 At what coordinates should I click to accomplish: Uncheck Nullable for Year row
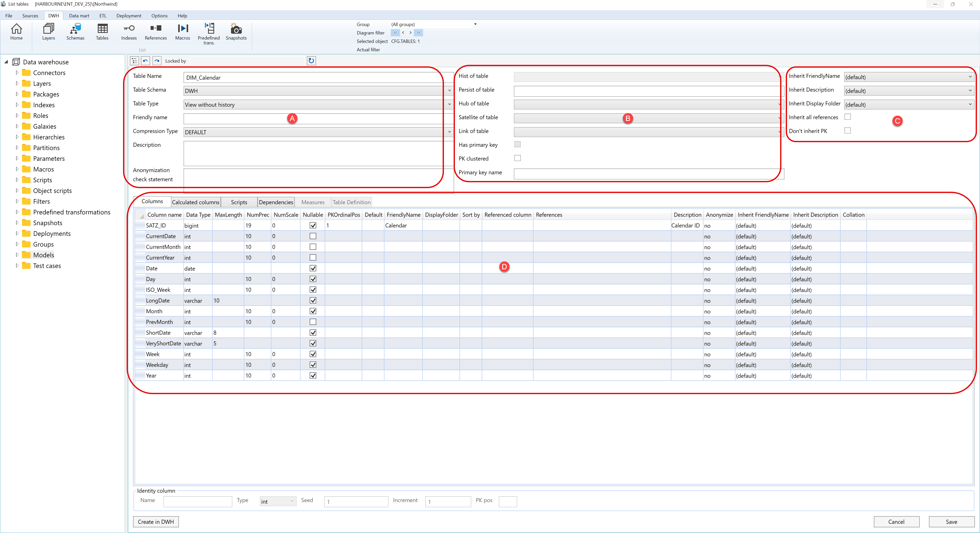313,375
